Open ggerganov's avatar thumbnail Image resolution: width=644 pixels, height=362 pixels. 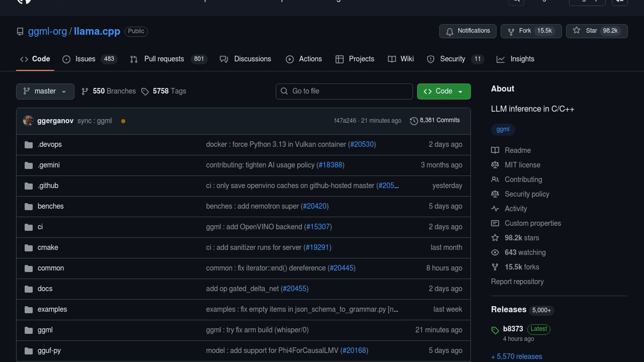tap(28, 121)
